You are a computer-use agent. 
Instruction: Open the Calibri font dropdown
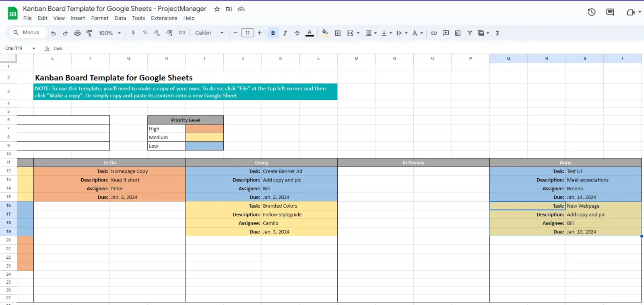pyautogui.click(x=209, y=33)
